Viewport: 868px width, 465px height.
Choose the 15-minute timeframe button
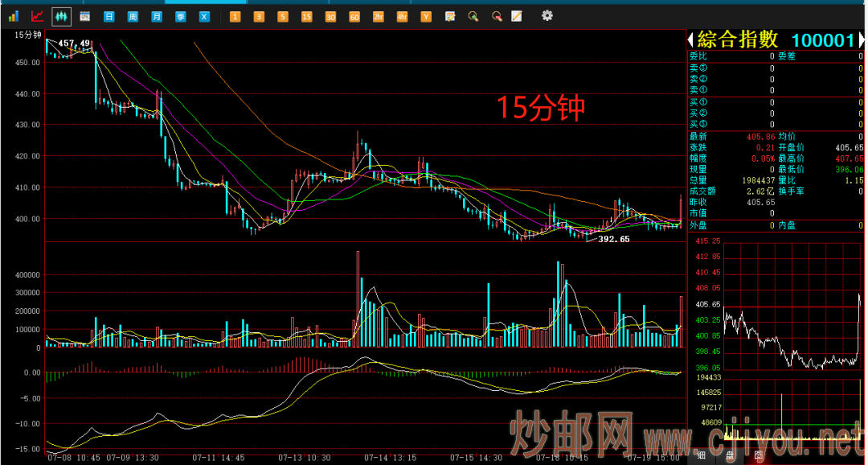[x=307, y=17]
